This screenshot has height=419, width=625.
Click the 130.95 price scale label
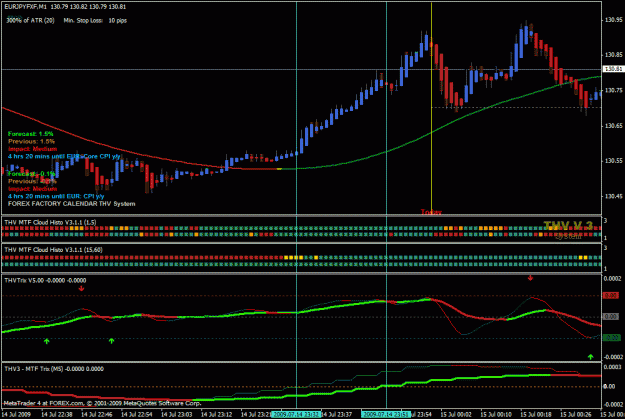click(613, 20)
